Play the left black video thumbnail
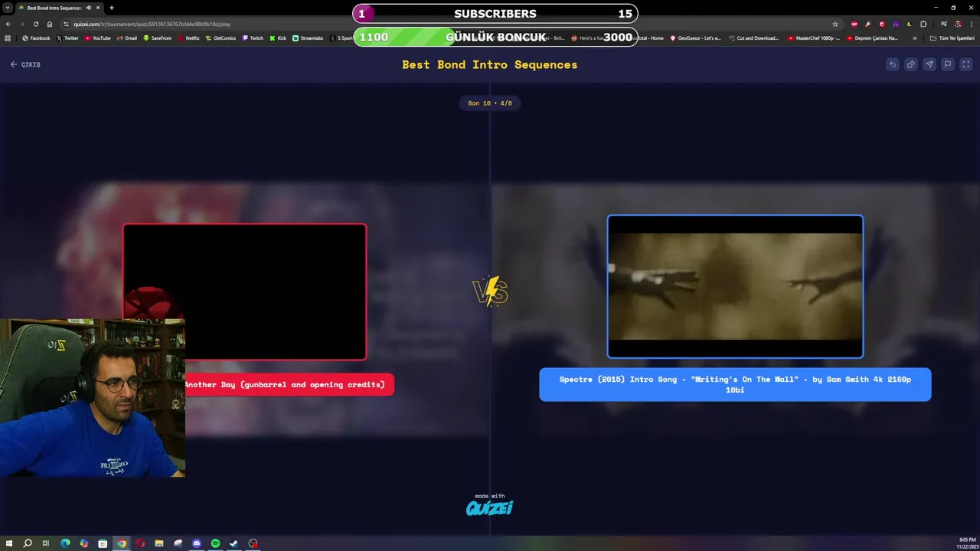Image resolution: width=980 pixels, height=551 pixels. click(x=245, y=291)
